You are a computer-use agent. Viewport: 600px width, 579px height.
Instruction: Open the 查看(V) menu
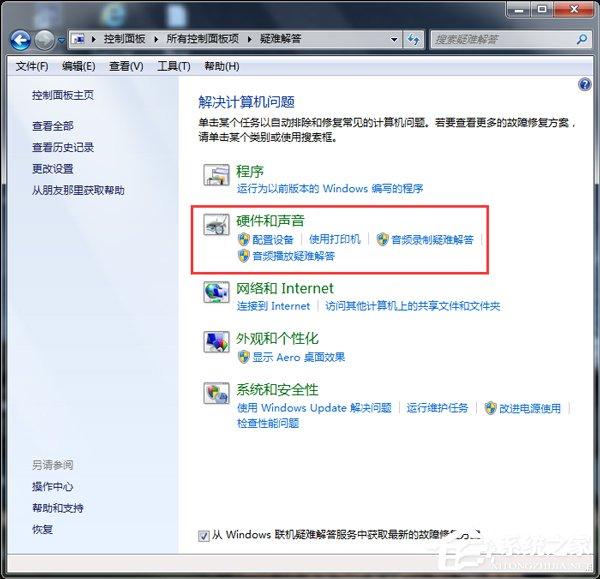click(126, 66)
